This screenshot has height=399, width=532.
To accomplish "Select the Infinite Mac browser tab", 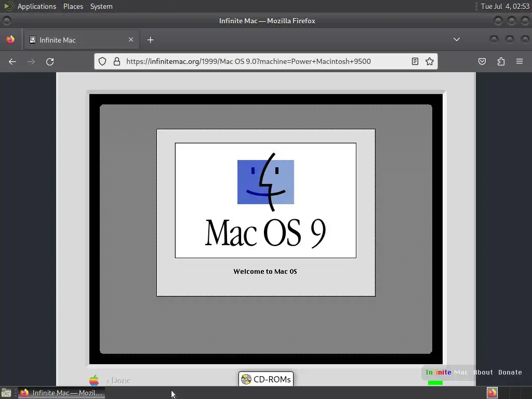I will [x=82, y=39].
